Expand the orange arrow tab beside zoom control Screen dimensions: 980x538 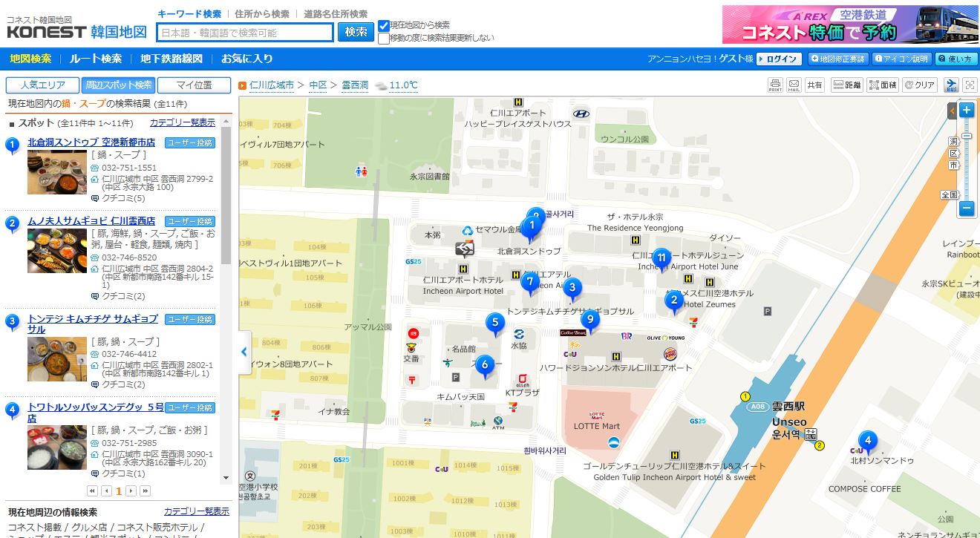tap(952, 111)
